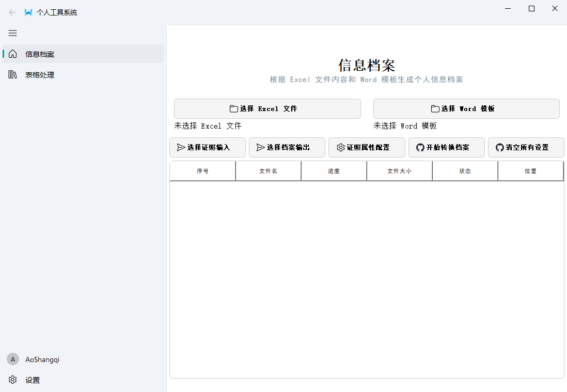Click the bar chart icon beside 表格处理

click(12, 74)
